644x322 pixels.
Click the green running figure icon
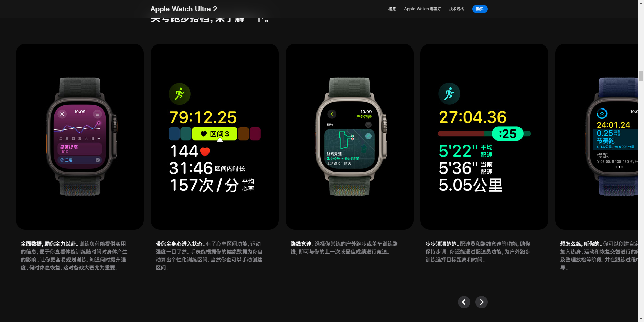179,94
